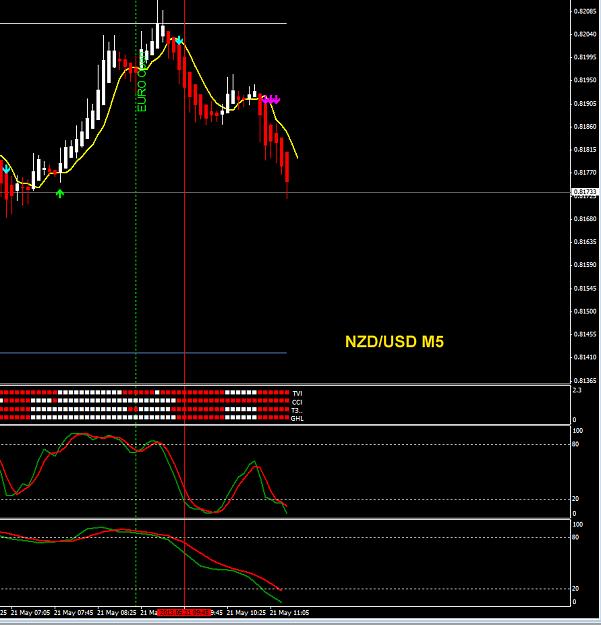Click the 0.81905 price scale label

(x=585, y=104)
